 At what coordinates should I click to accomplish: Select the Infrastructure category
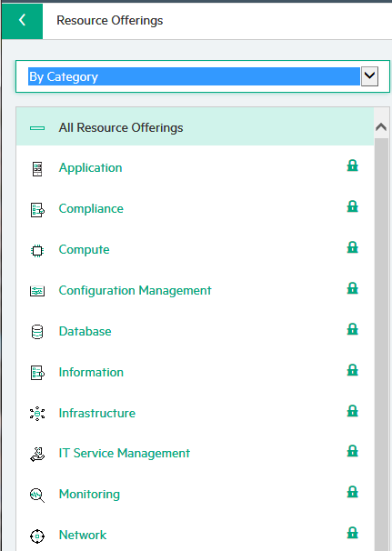point(97,413)
